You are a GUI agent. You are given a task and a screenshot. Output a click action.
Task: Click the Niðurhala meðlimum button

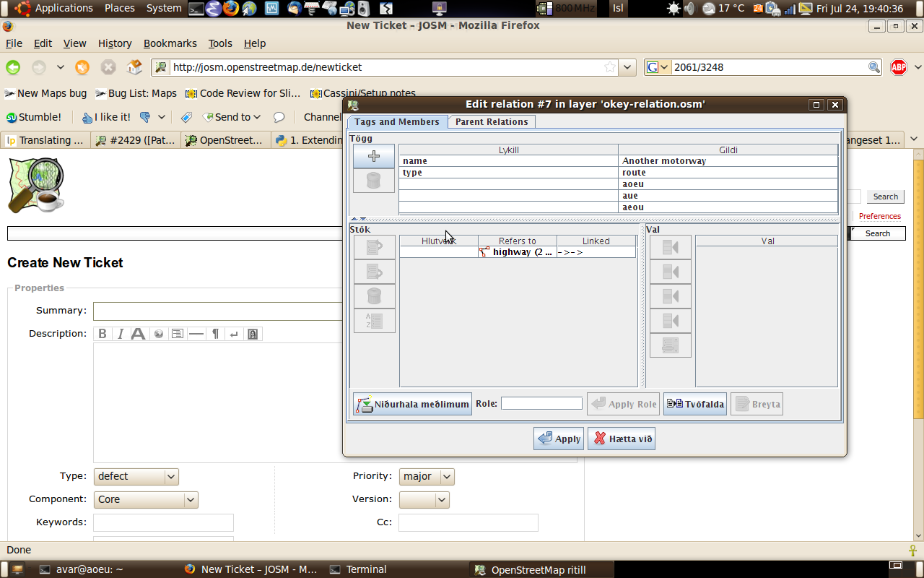(x=412, y=404)
